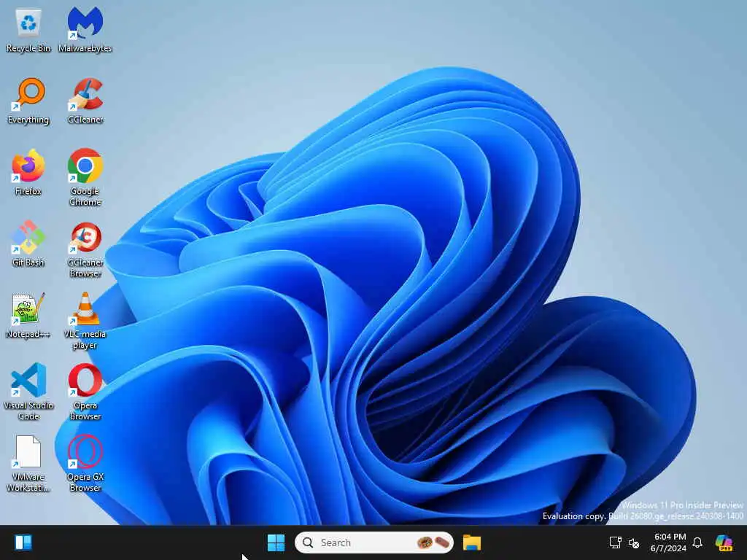Viewport: 747px width, 560px height.
Task: Select the Opera GX Browser icon
Action: pyautogui.click(x=85, y=463)
